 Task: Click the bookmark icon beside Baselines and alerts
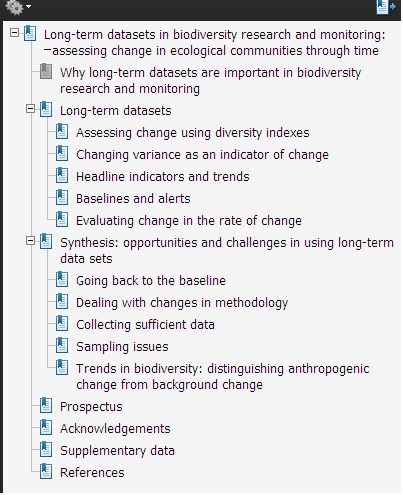pos(62,197)
